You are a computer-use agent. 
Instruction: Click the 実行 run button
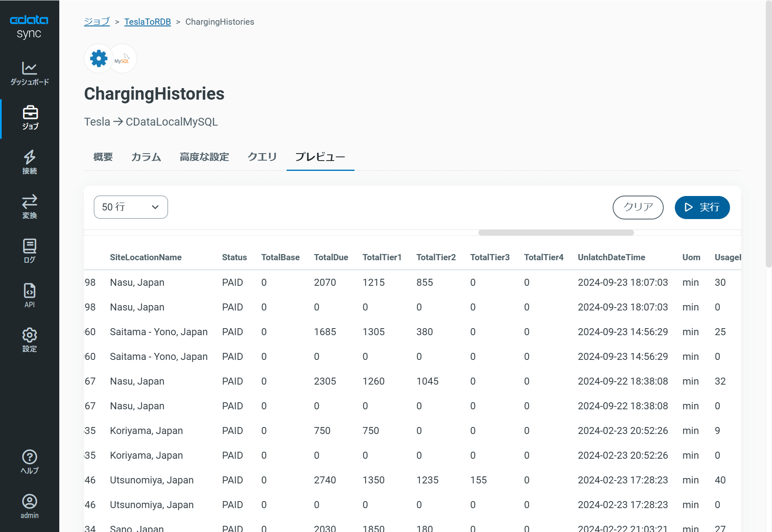[x=702, y=207]
